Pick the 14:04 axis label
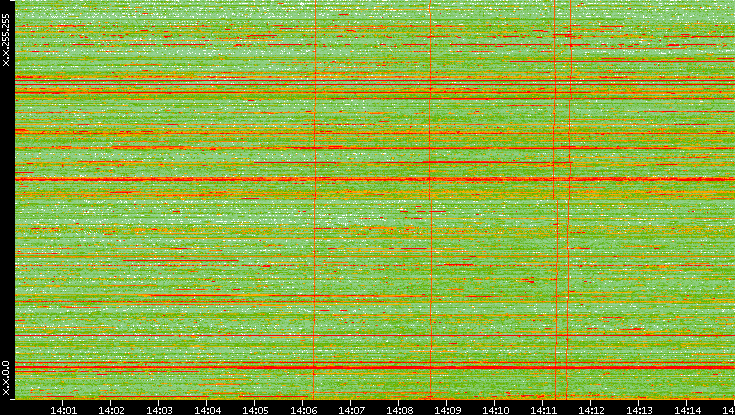 coord(207,410)
